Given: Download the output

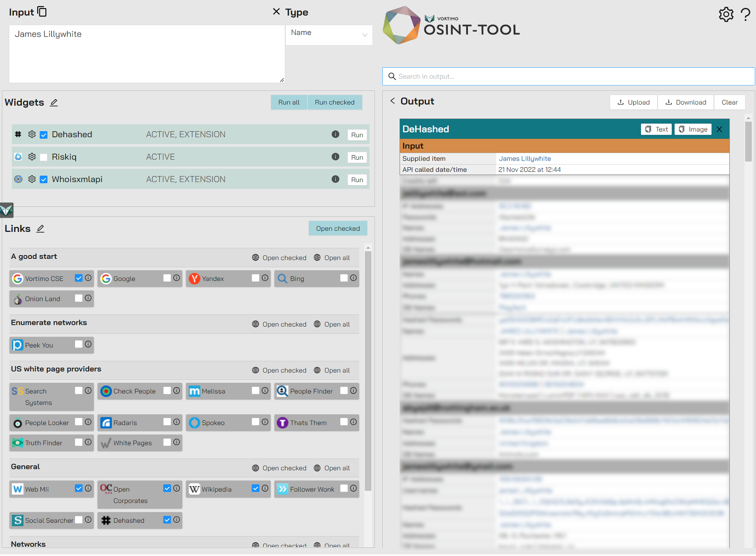Looking at the screenshot, I should point(686,103).
